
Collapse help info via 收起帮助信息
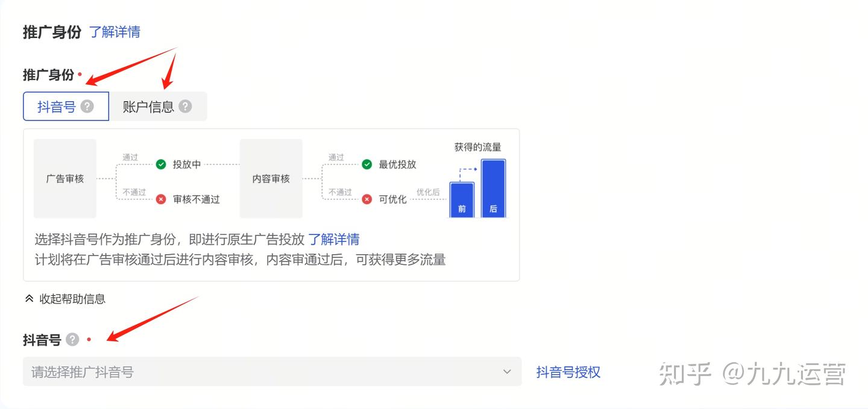coord(65,299)
